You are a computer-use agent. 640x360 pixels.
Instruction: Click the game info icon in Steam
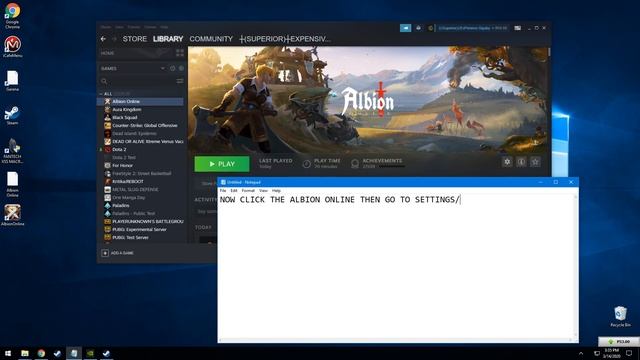click(521, 162)
